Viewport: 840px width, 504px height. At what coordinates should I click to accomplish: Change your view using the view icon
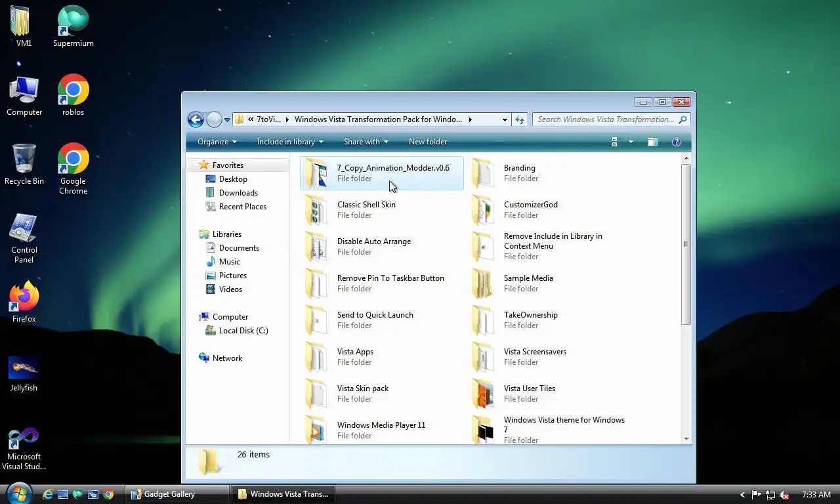[615, 142]
